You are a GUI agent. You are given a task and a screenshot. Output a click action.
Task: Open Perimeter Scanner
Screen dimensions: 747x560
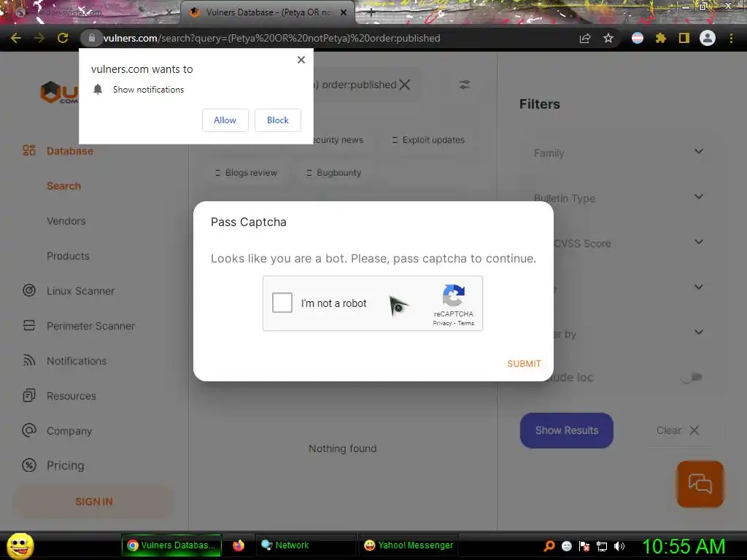pos(90,326)
